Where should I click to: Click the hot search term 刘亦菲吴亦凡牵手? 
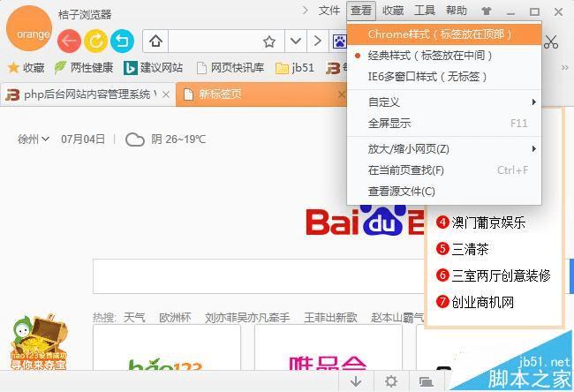[x=247, y=317]
